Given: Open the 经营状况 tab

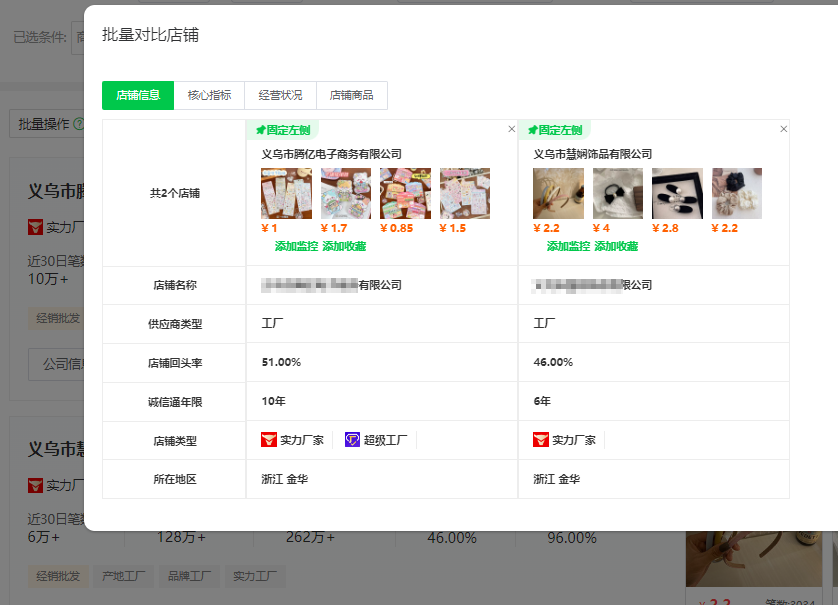Looking at the screenshot, I should coord(280,95).
